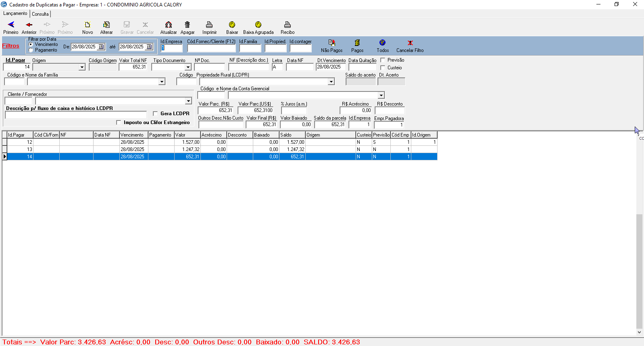Click the Filtros link

tap(11, 46)
